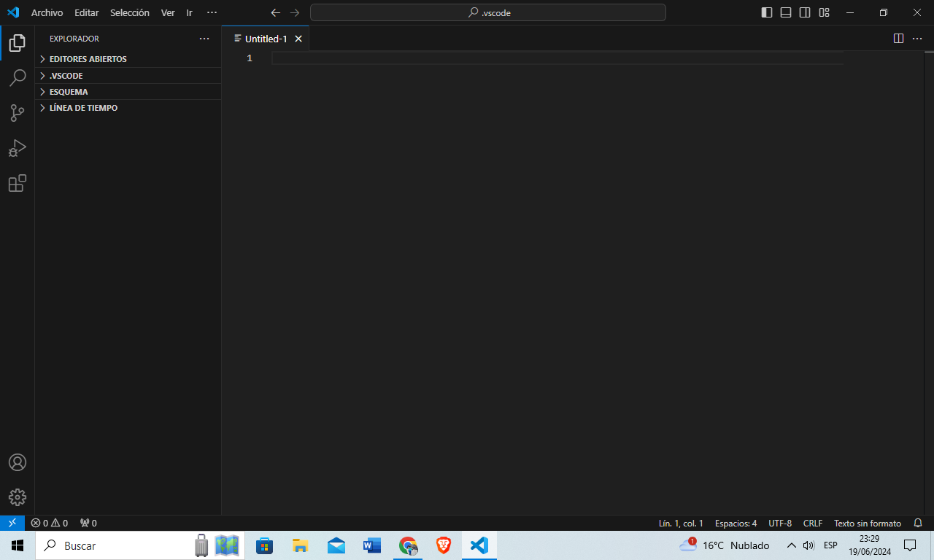Image resolution: width=934 pixels, height=560 pixels.
Task: Go back with the arrow button
Action: pos(275,12)
